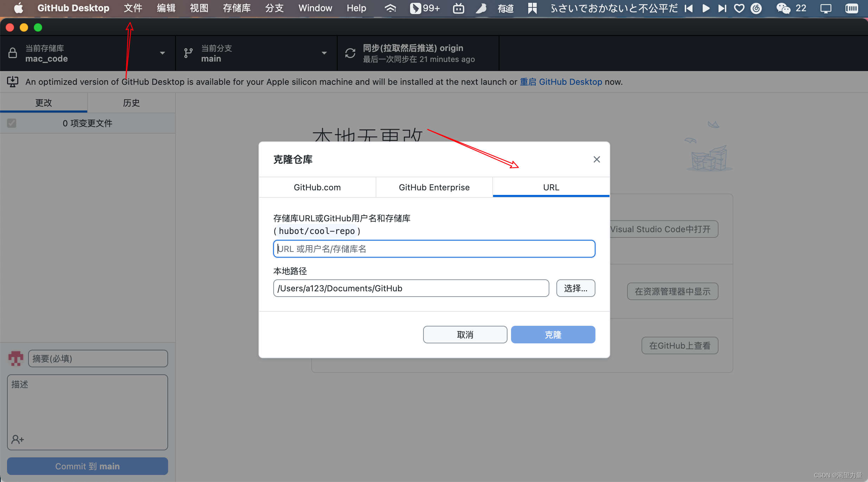The height and width of the screenshot is (482, 868).
Task: Click the sync arrows icon for origin
Action: pyautogui.click(x=350, y=53)
